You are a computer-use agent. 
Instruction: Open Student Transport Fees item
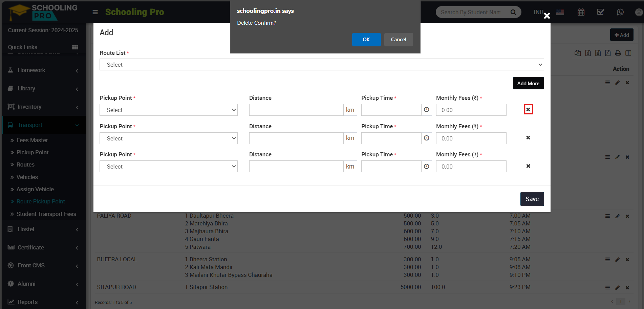pyautogui.click(x=46, y=214)
